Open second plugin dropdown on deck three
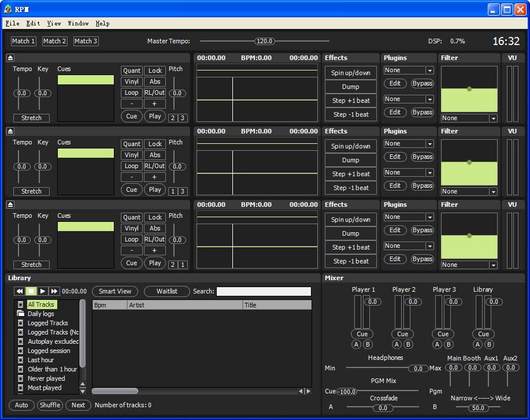This screenshot has width=530, height=420. [429, 246]
